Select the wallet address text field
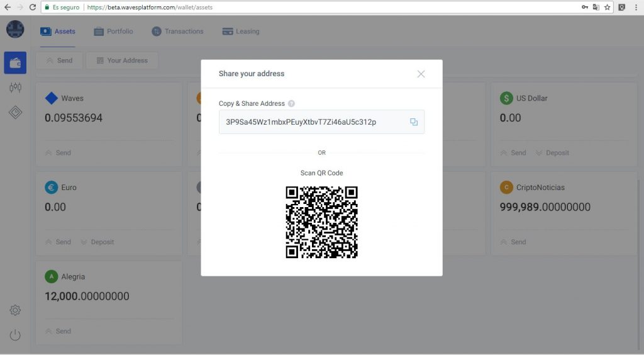Viewport: 644px width, 355px height. coord(321,121)
